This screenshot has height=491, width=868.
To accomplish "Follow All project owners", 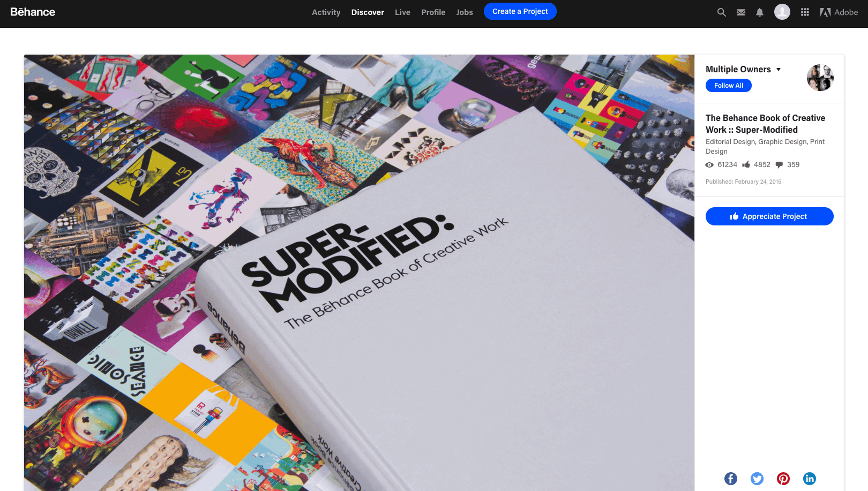I will (729, 86).
